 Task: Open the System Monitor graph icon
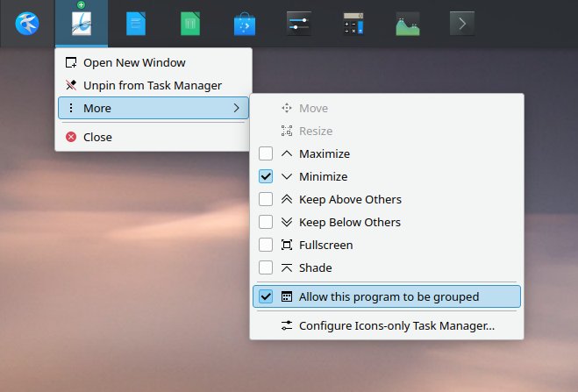coord(408,25)
